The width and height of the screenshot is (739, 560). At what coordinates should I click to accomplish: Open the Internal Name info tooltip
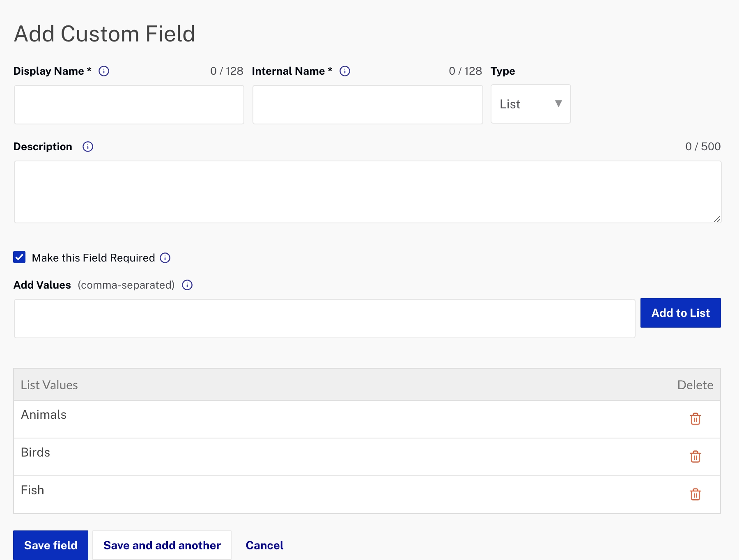coord(345,71)
